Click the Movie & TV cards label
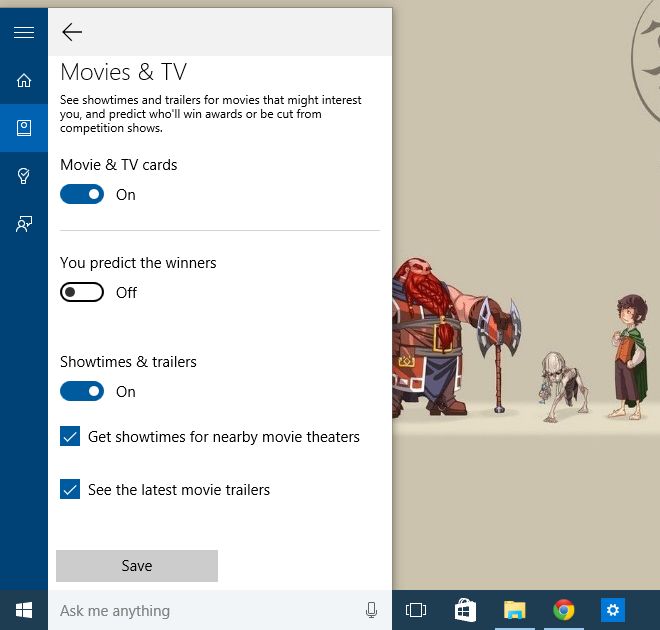Viewport: 660px width, 630px height. coord(119,165)
